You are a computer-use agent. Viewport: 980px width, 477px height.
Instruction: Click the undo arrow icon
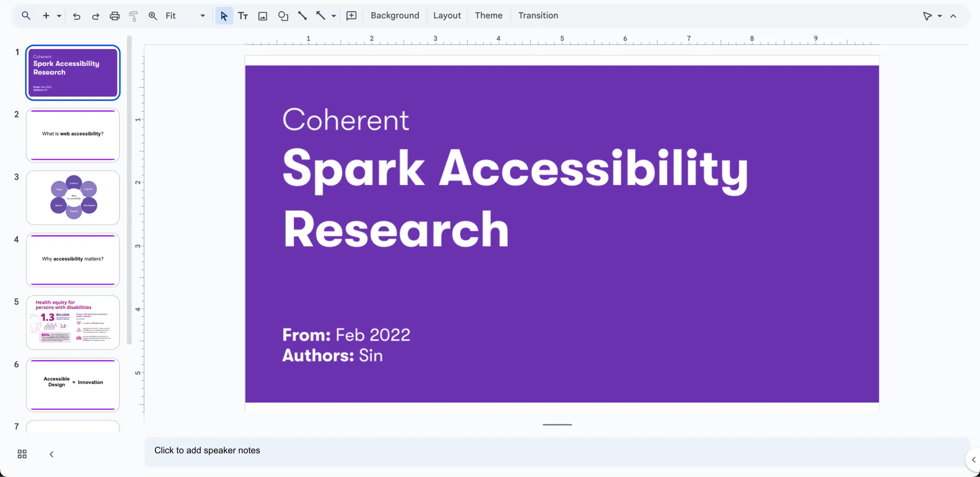(x=77, y=16)
